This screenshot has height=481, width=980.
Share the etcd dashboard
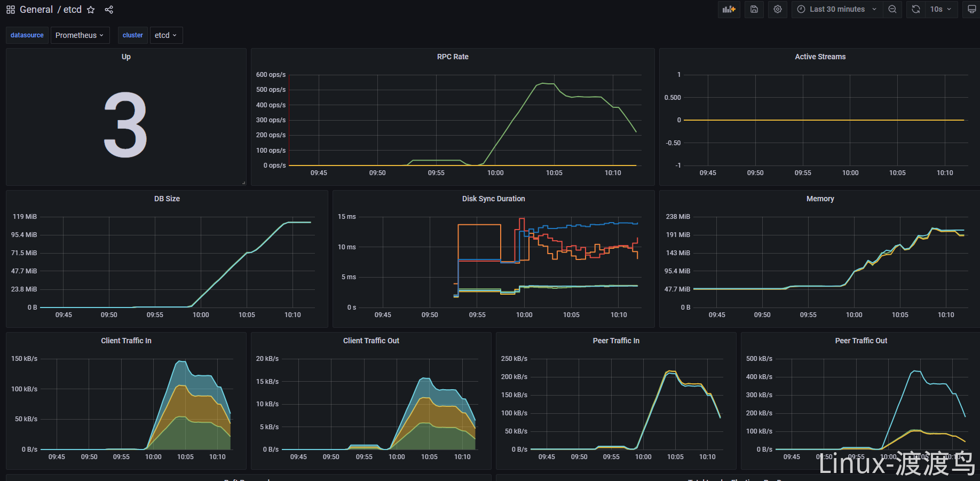tap(109, 10)
